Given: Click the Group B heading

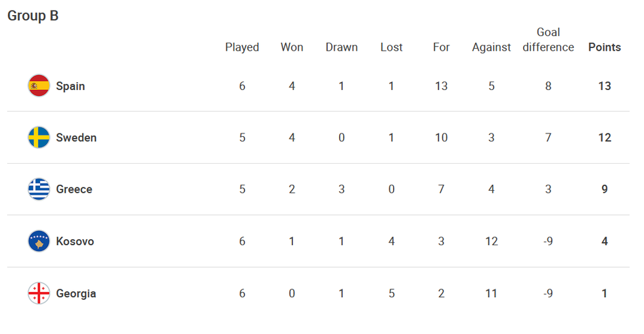Looking at the screenshot, I should [33, 16].
